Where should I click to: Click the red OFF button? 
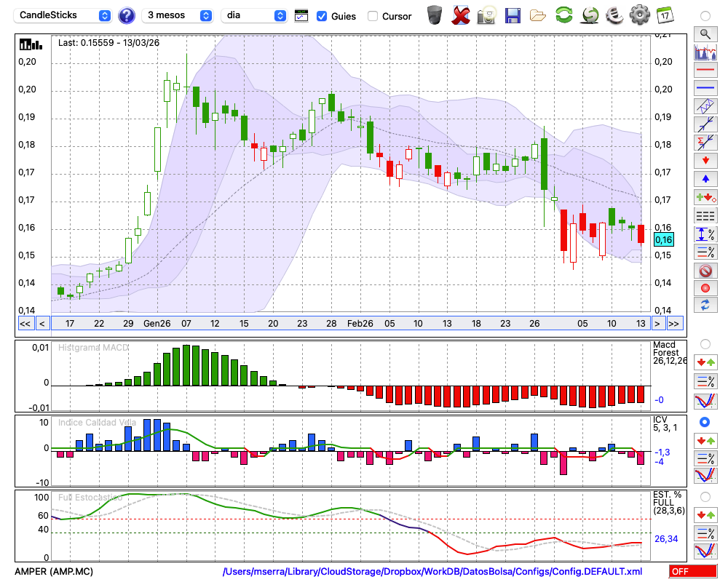691,572
